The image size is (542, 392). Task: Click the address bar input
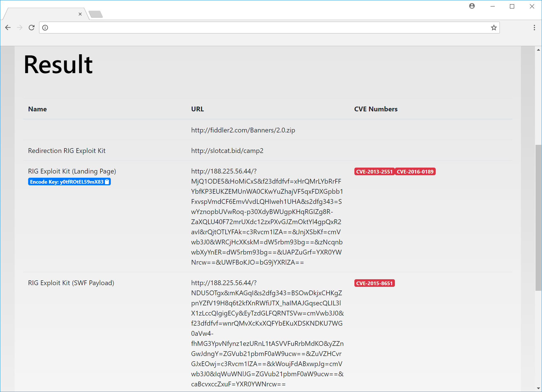pyautogui.click(x=267, y=28)
